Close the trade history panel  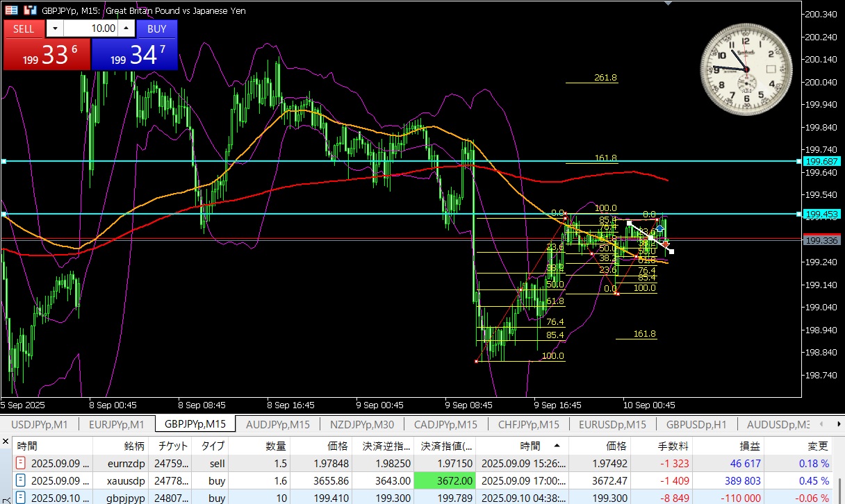pyautogui.click(x=6, y=442)
